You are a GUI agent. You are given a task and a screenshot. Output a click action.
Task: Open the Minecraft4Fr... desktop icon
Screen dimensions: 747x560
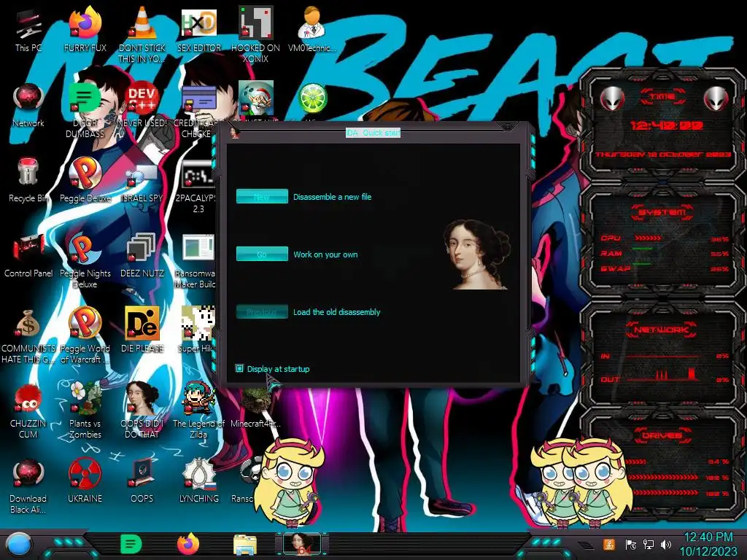(x=256, y=400)
